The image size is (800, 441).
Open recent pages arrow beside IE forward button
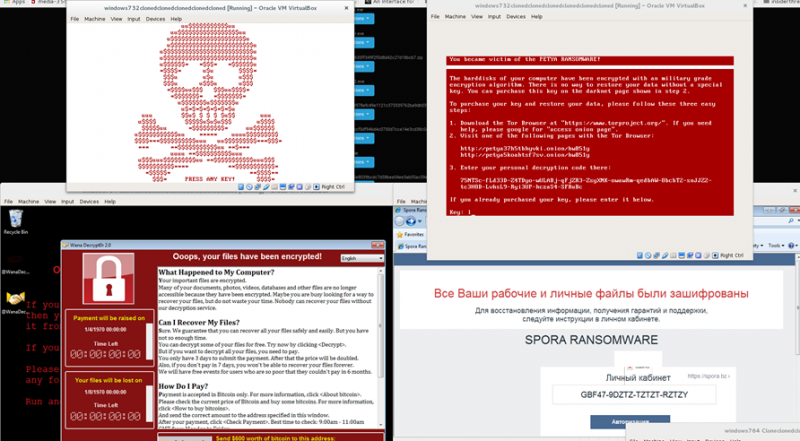pyautogui.click(x=419, y=222)
